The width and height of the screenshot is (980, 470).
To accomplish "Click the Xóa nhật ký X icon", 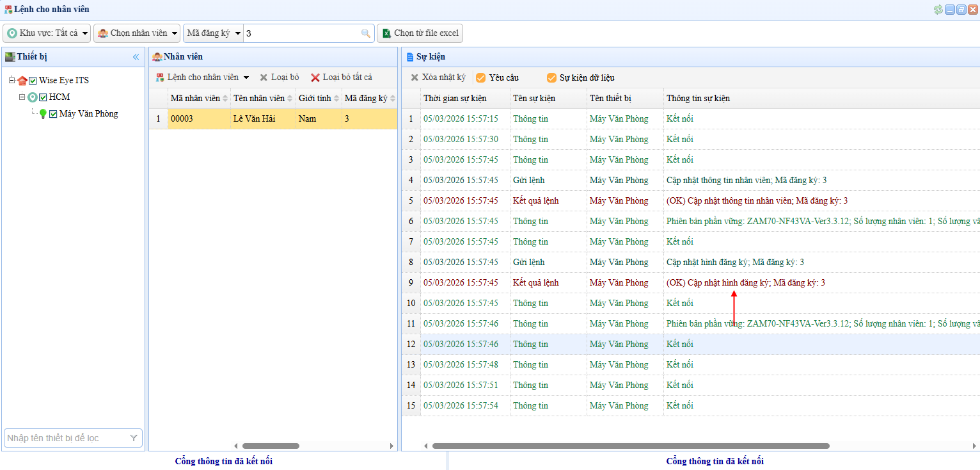I will click(415, 77).
